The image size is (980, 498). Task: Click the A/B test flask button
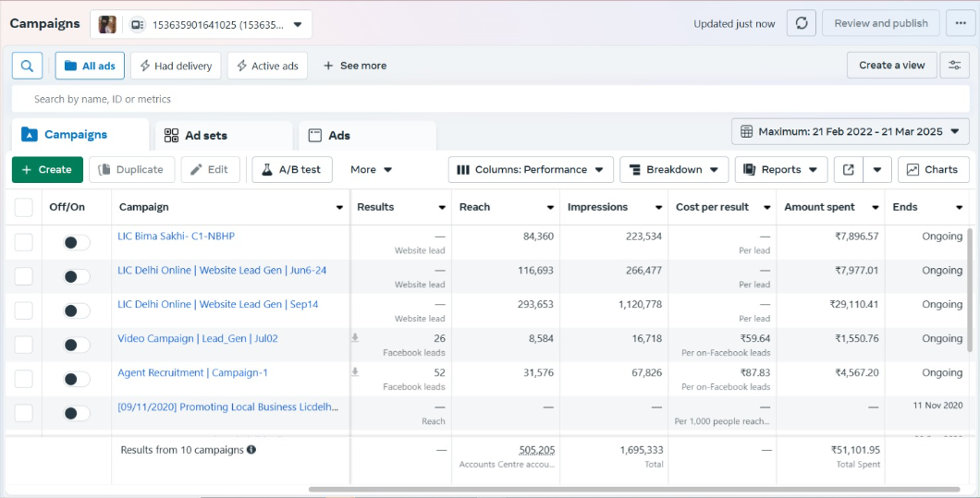[291, 169]
